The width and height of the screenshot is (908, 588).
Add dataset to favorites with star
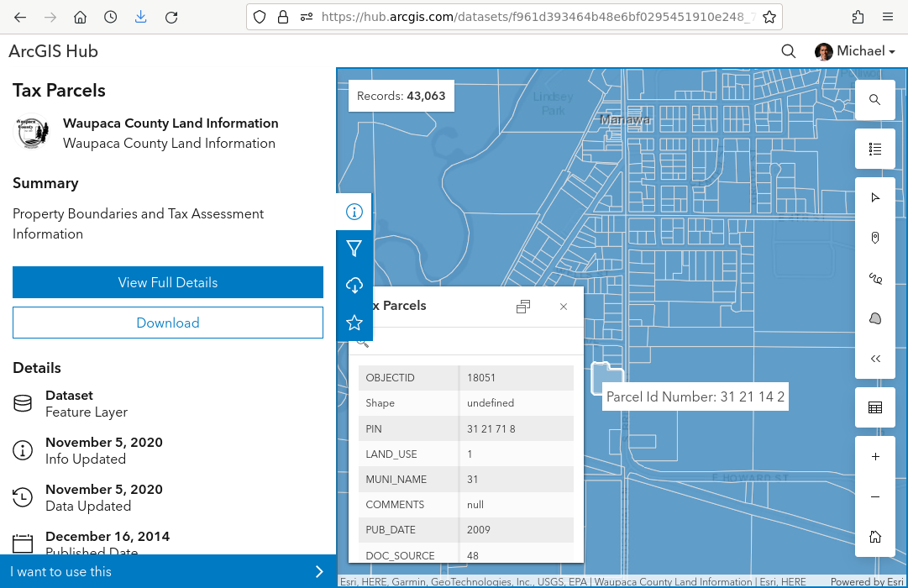coord(354,323)
